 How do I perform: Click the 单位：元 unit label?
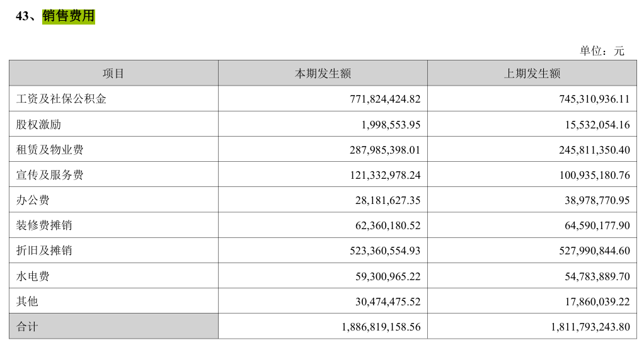click(x=601, y=51)
